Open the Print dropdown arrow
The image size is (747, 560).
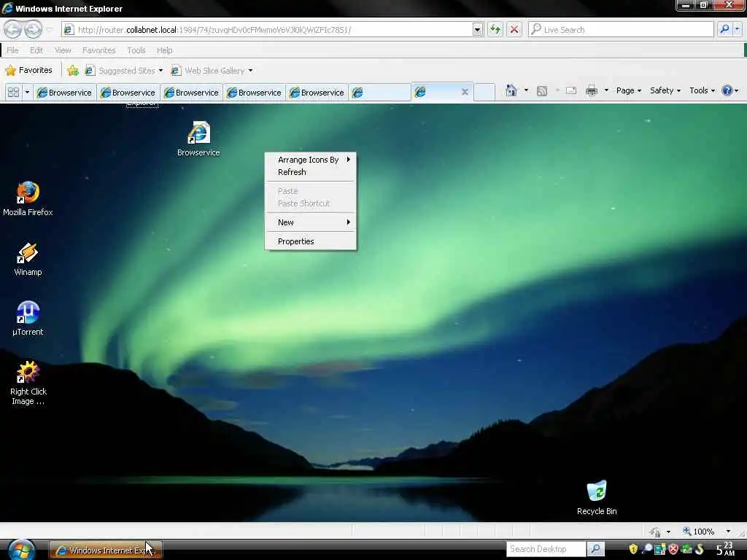(606, 90)
